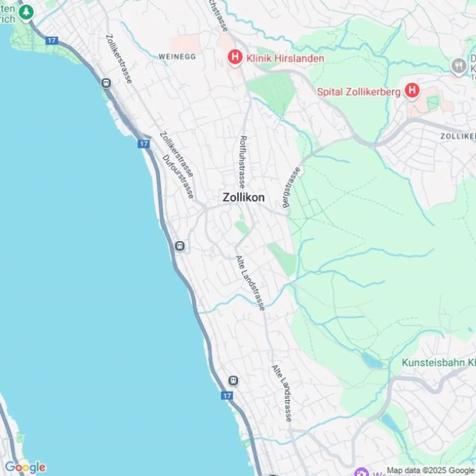Image resolution: width=476 pixels, height=476 pixels.
Task: Select the Zollikon train station icon
Action: pyautogui.click(x=180, y=246)
